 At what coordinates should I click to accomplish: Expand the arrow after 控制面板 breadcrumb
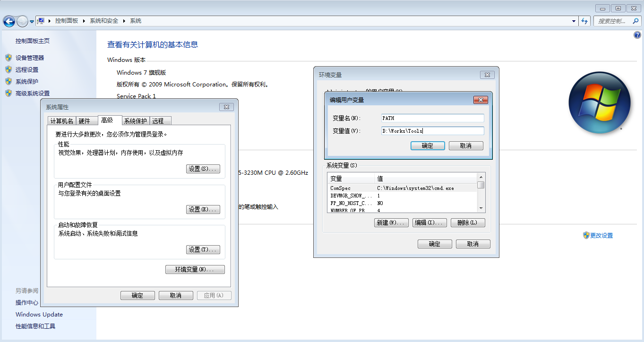(x=84, y=21)
